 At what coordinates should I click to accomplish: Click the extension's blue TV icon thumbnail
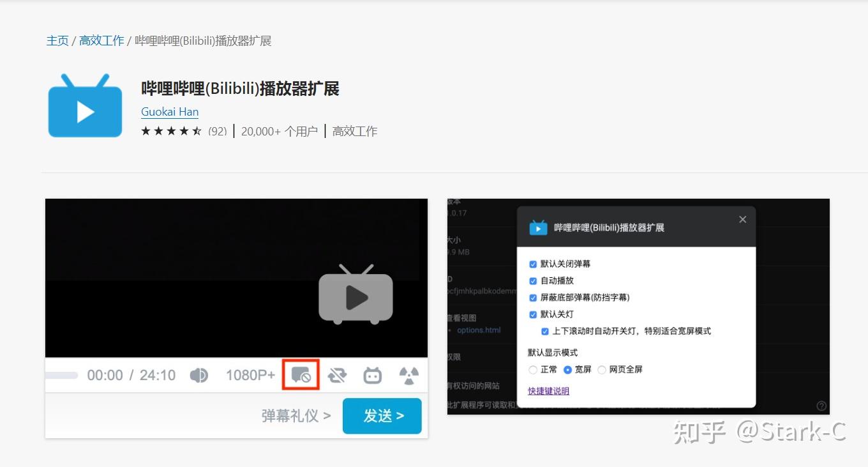click(x=84, y=105)
